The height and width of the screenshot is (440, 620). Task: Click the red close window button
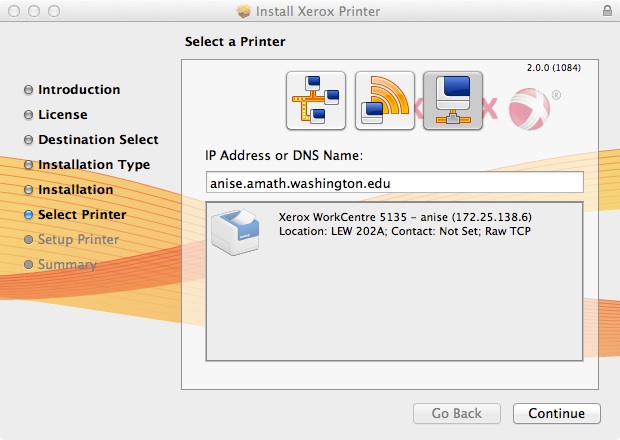[14, 11]
